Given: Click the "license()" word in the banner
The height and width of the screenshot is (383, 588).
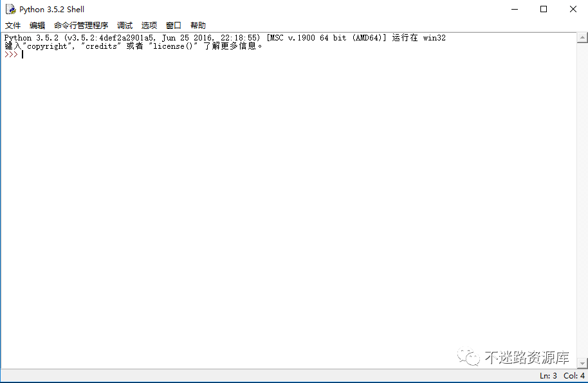Looking at the screenshot, I should pyautogui.click(x=172, y=46).
